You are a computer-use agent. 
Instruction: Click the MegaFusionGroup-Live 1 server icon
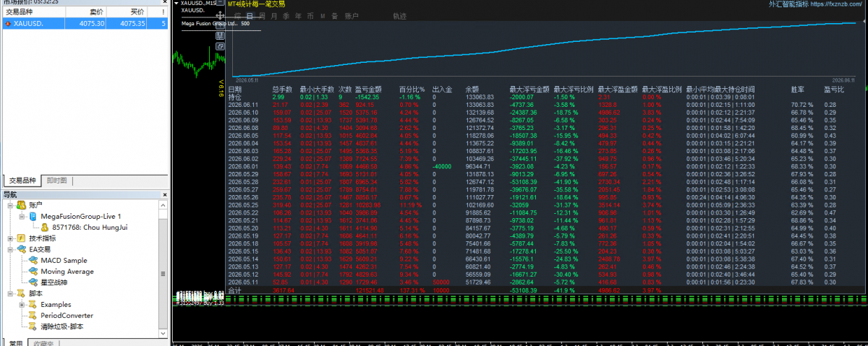coord(33,216)
